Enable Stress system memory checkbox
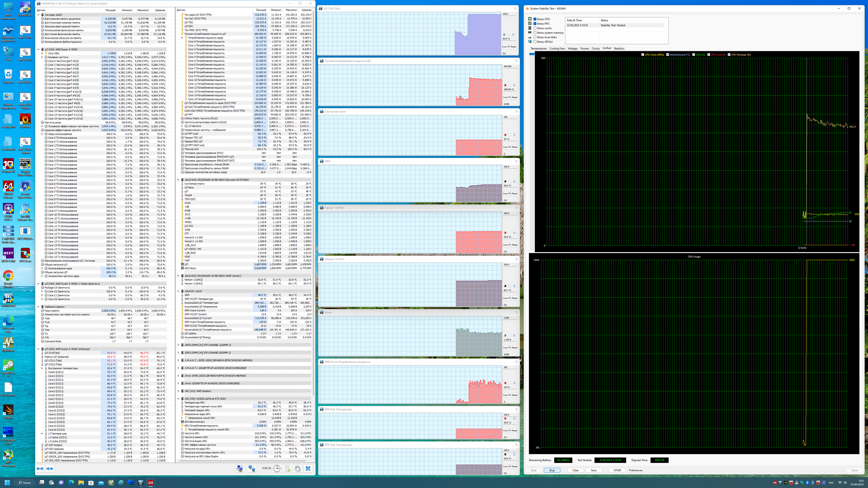Image resolution: width=868 pixels, height=488 pixels. click(x=535, y=33)
